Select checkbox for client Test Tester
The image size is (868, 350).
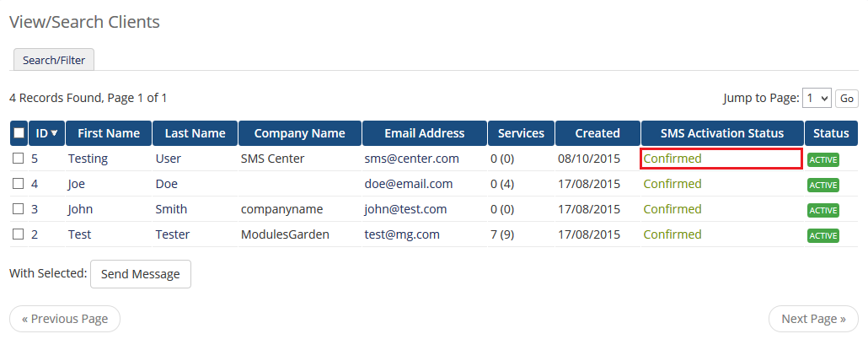point(19,234)
